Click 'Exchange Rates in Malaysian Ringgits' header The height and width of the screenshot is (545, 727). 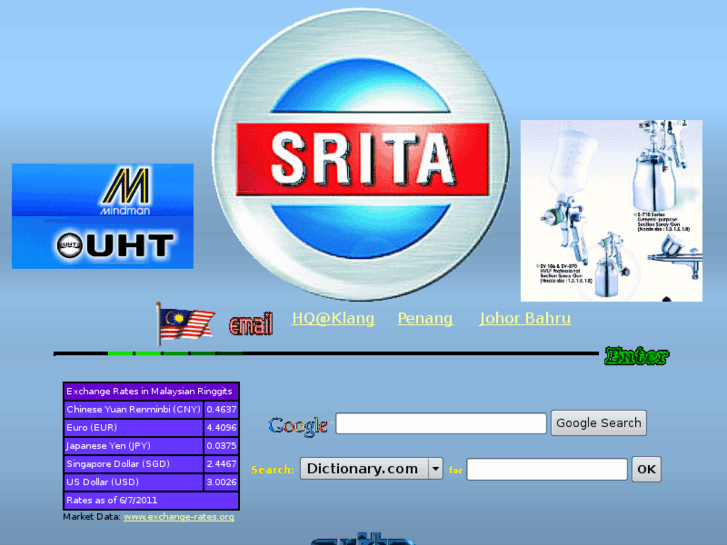coord(149,391)
